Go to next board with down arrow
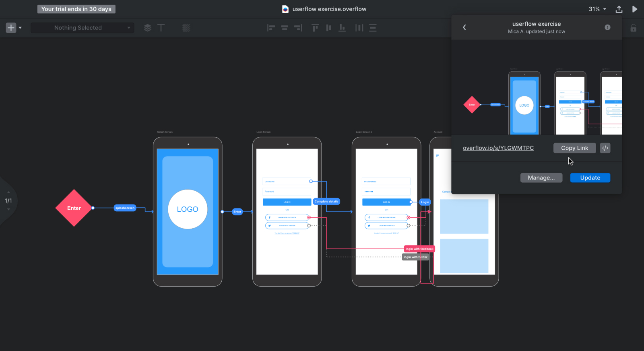The image size is (644, 351). (8, 209)
